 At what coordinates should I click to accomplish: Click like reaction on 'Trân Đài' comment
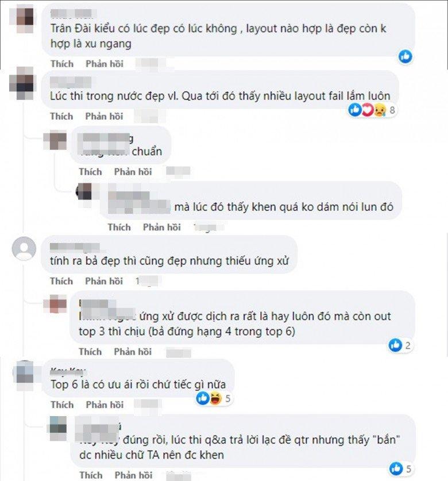(x=405, y=57)
